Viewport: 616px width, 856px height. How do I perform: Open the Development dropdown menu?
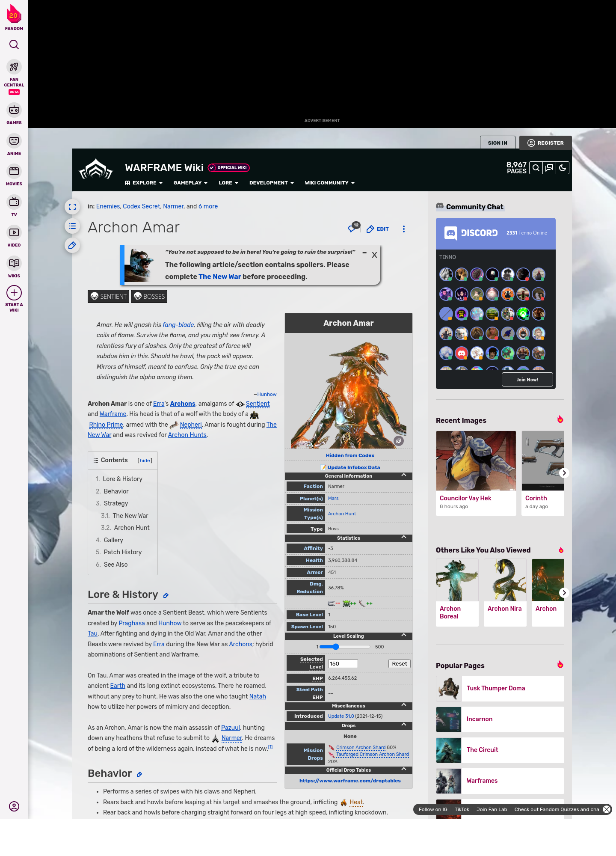(272, 183)
